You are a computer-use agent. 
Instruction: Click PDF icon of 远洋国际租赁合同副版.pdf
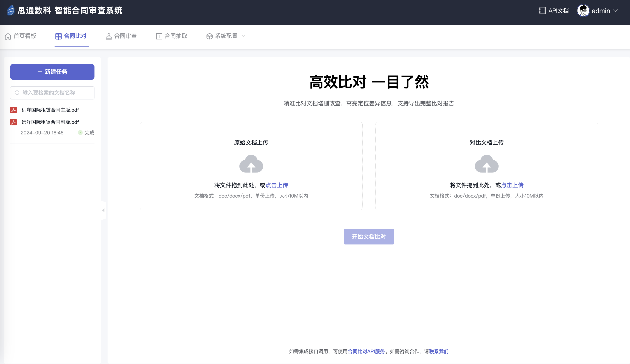click(x=13, y=122)
